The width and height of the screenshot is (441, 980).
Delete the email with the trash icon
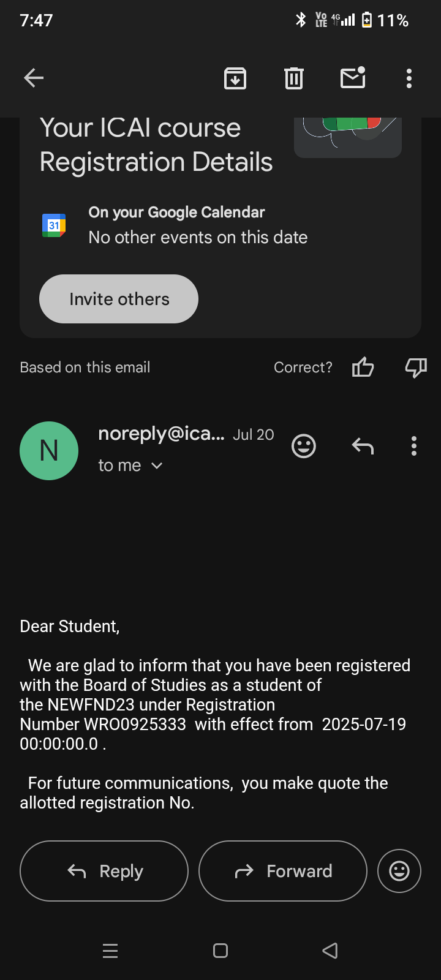click(x=294, y=78)
